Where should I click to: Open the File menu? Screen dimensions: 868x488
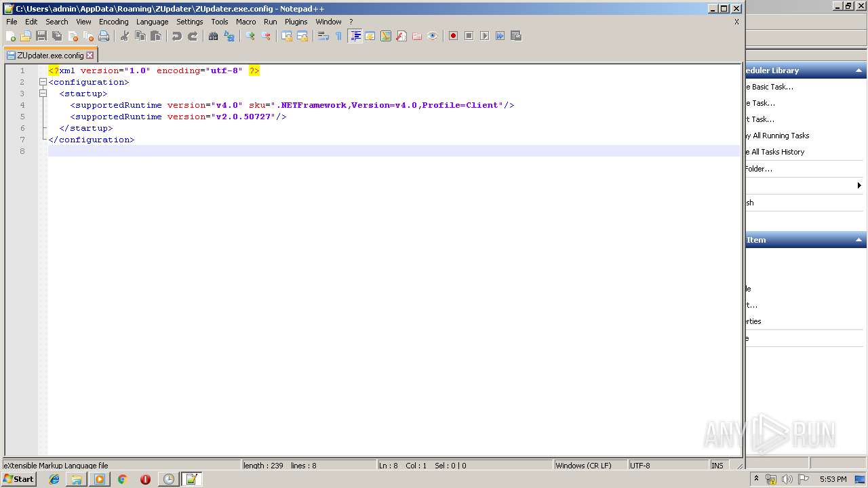[x=12, y=22]
